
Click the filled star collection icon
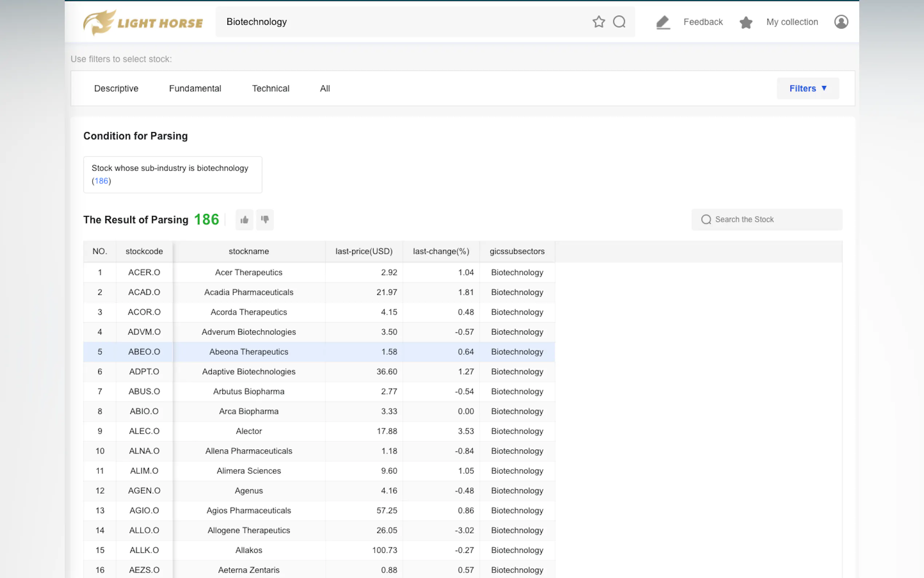[746, 22]
